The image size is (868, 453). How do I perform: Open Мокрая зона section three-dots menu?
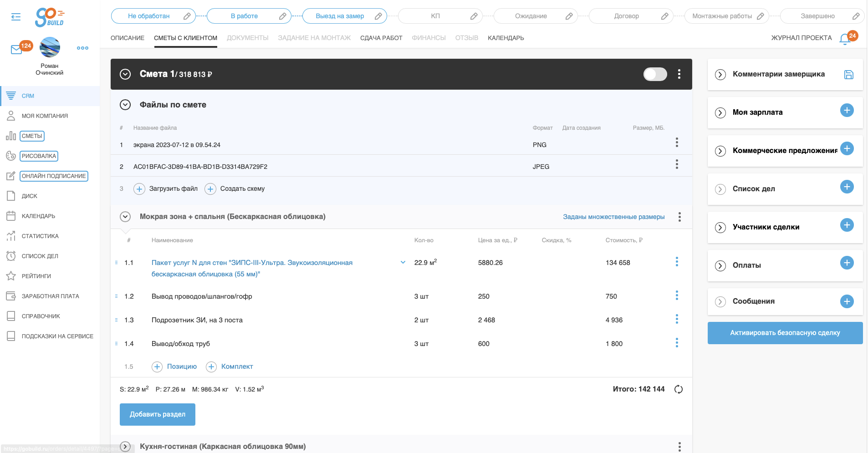679,217
